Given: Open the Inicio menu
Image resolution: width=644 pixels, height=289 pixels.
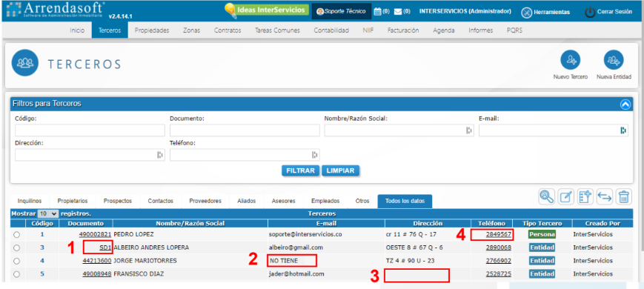Looking at the screenshot, I should click(77, 30).
